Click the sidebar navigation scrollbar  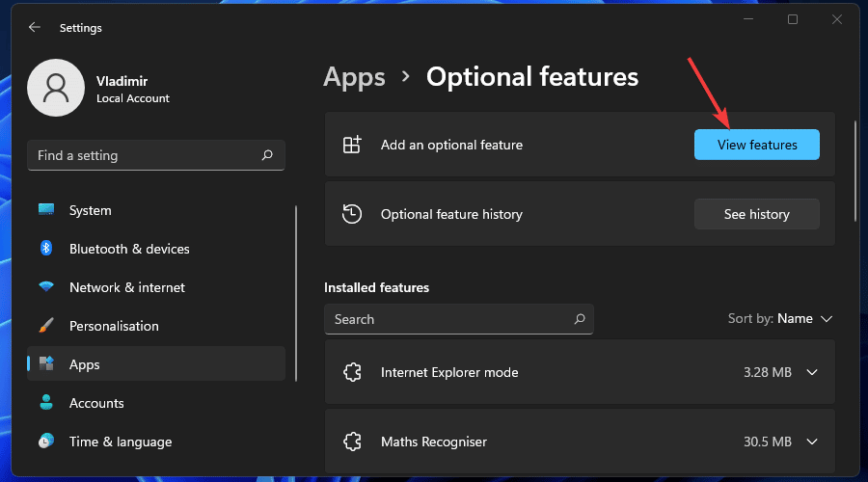tap(296, 293)
